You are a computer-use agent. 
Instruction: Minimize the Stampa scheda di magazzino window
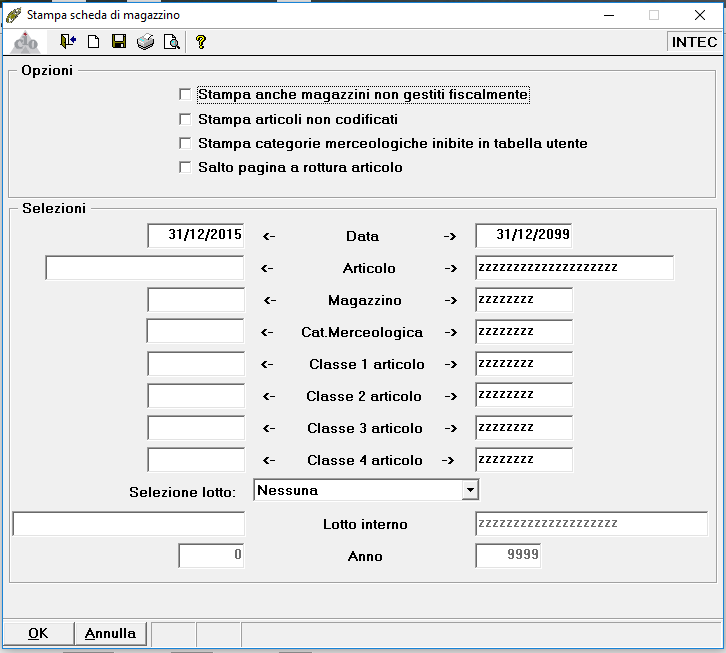609,15
